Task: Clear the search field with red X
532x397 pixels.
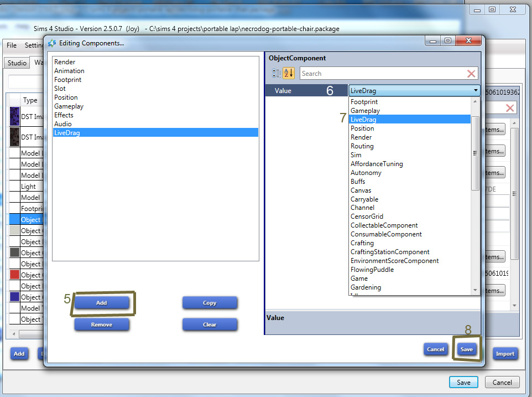Action: tap(471, 74)
